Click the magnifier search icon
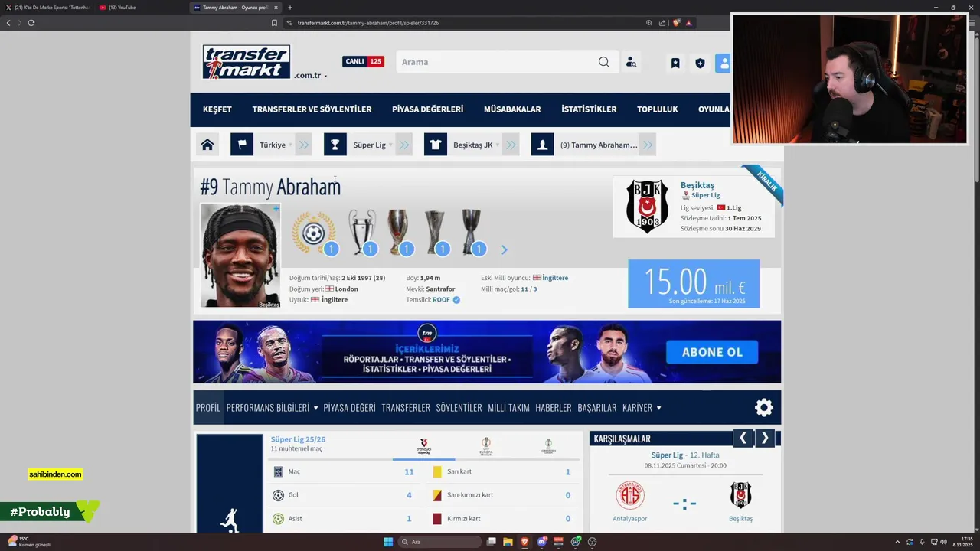 [x=604, y=62]
